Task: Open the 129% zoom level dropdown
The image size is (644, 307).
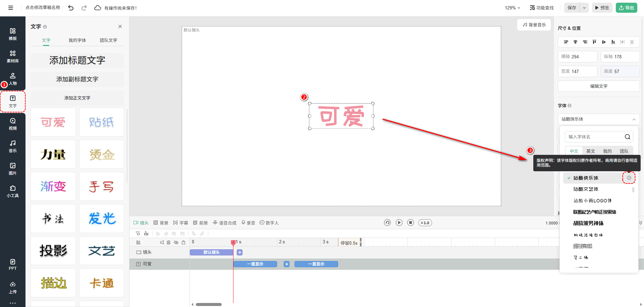Action: click(513, 8)
